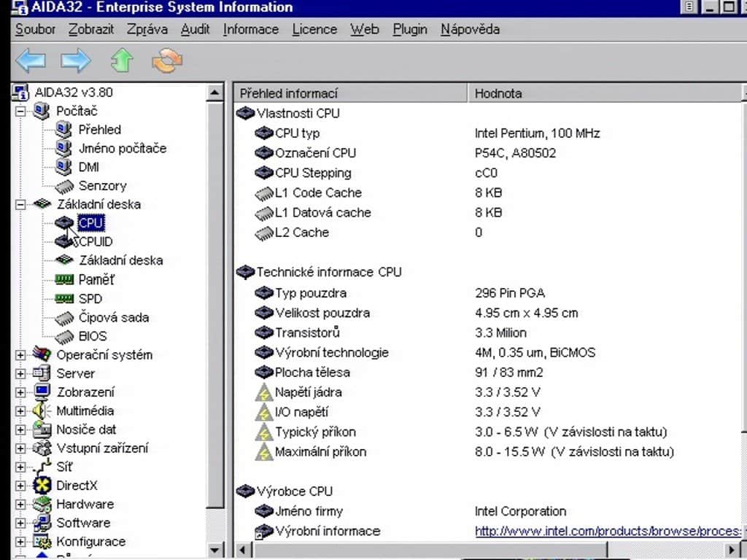Click the Operační systém Windows flag icon

pos(42,354)
